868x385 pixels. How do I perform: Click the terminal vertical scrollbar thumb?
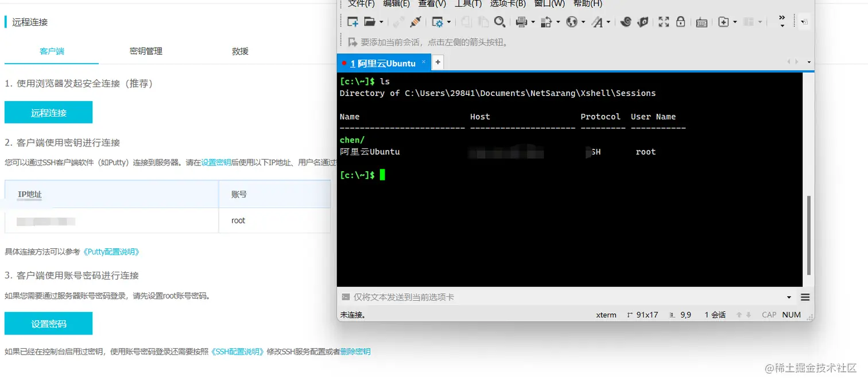(x=809, y=234)
